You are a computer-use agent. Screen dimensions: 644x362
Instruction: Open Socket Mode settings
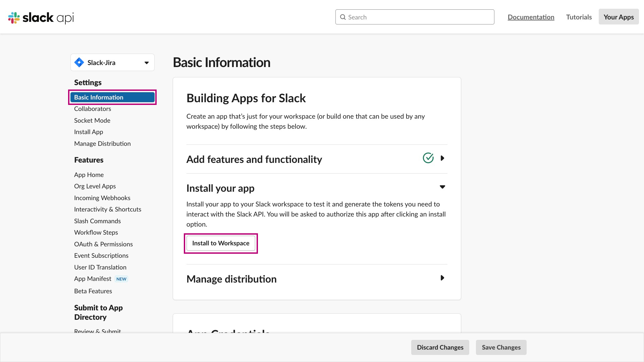pos(92,120)
